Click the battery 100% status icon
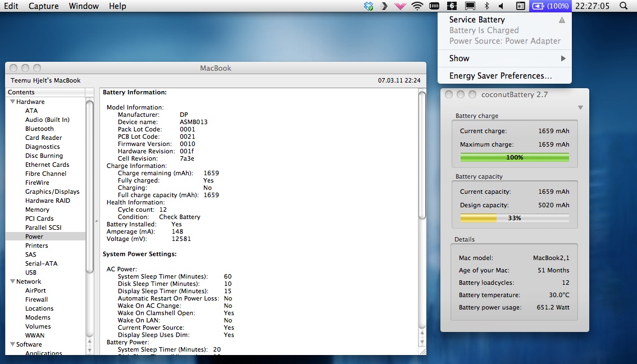The height and width of the screenshot is (364, 637). 550,6
